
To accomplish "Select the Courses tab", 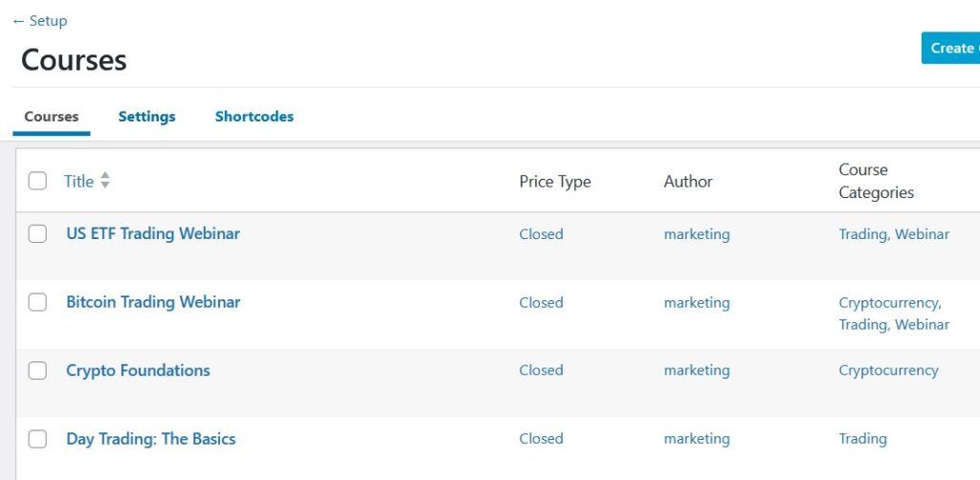I will pyautogui.click(x=52, y=117).
